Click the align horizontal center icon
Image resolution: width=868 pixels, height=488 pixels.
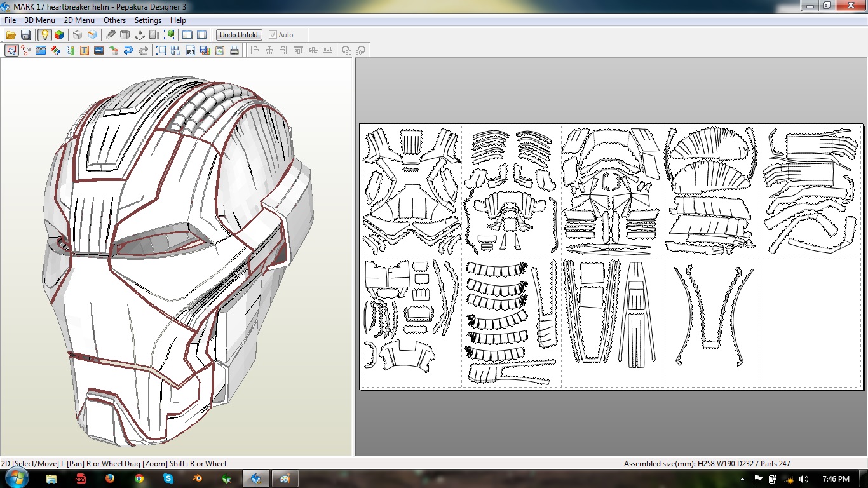pos(269,50)
